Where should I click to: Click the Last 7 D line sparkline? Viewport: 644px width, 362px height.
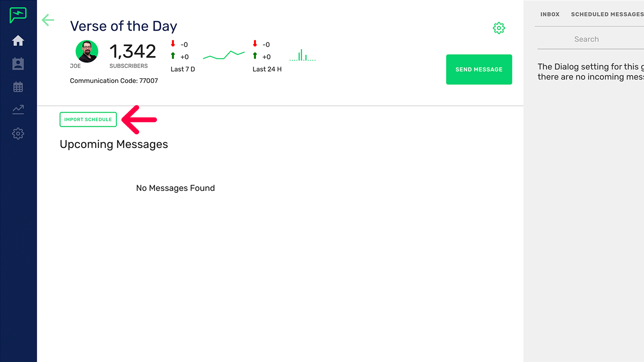[223, 55]
